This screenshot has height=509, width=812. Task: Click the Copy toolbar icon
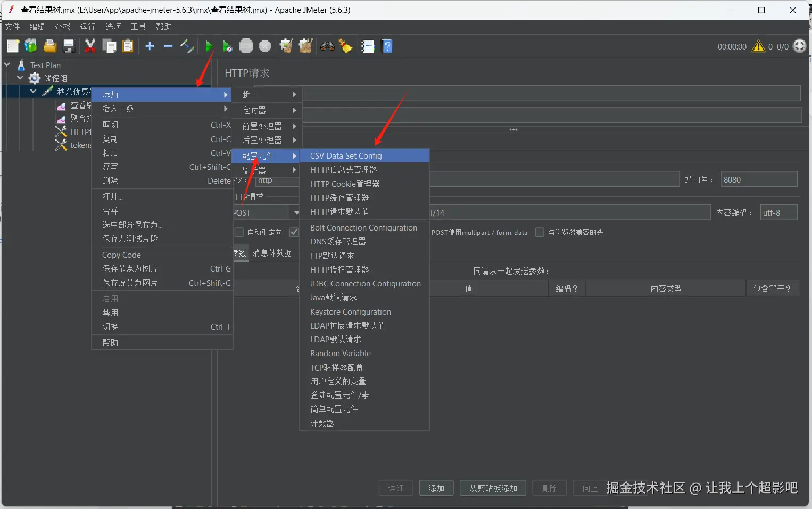(109, 46)
